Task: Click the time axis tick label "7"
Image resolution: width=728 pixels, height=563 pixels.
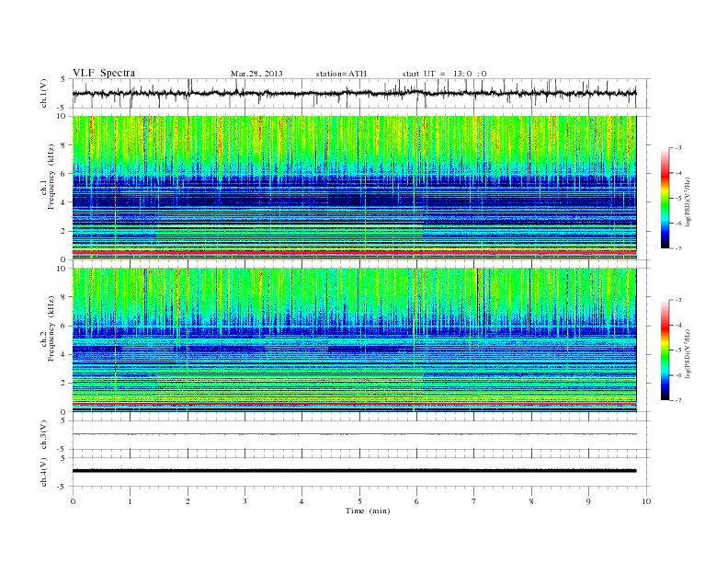Action: point(474,501)
